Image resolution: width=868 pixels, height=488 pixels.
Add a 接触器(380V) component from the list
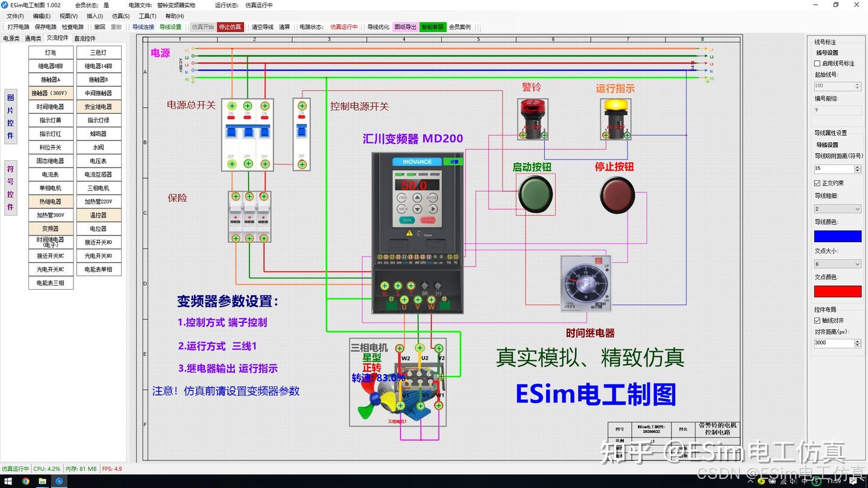51,93
